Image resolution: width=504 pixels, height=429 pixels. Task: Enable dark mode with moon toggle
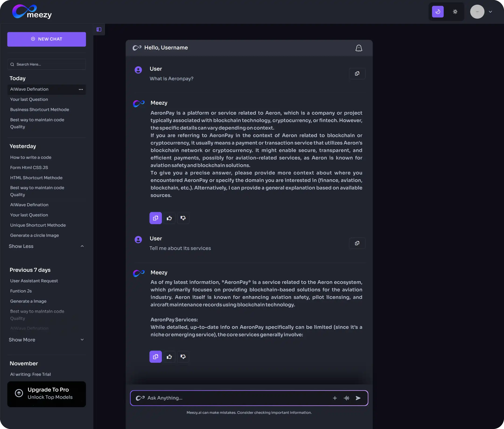(438, 12)
